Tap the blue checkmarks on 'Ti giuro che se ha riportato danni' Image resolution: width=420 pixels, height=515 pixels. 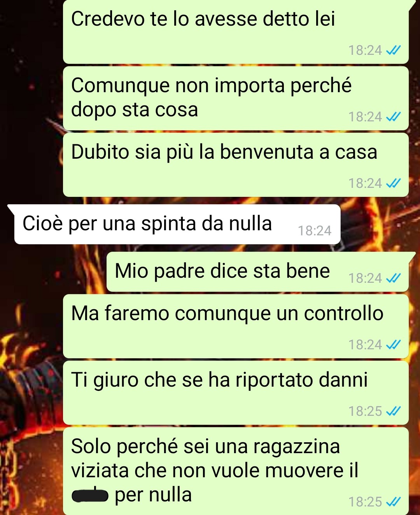click(x=393, y=411)
